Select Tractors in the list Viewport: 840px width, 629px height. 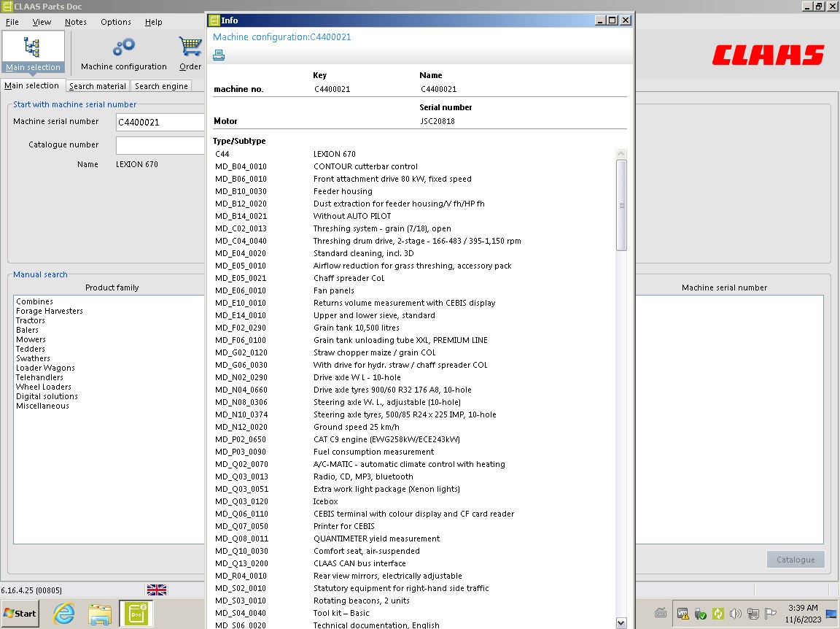click(31, 320)
